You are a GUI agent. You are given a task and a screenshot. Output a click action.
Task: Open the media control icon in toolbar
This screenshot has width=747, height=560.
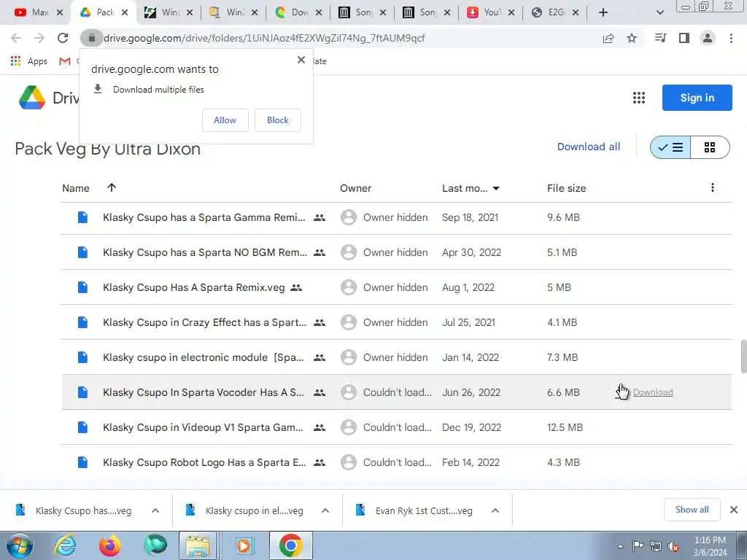(660, 38)
